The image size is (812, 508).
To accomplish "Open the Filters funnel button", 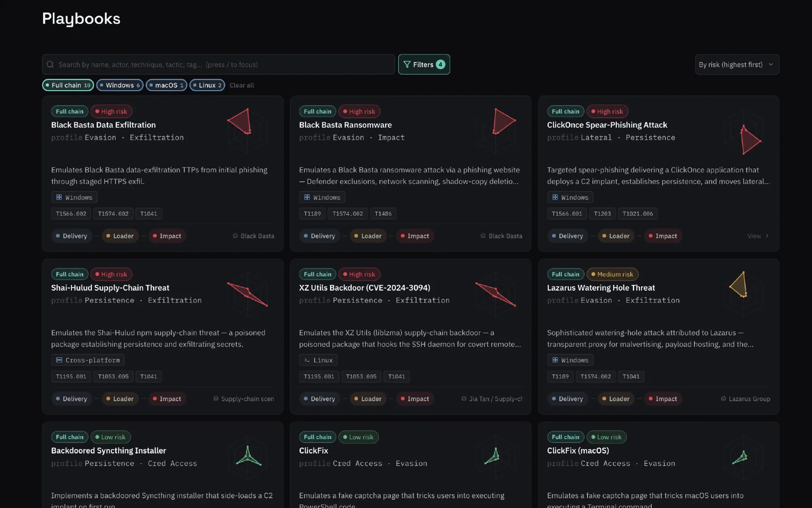I will 424,65.
